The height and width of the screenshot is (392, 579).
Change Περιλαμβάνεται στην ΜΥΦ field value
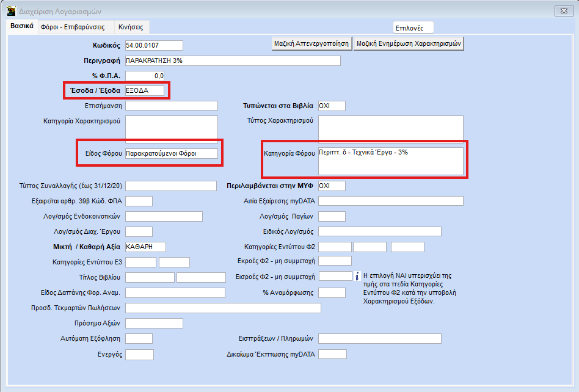pyautogui.click(x=332, y=186)
